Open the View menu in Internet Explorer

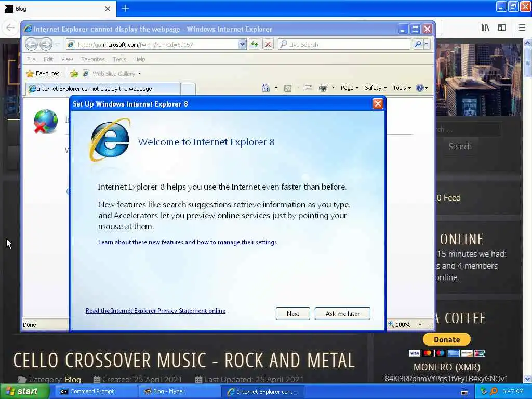pos(67,59)
